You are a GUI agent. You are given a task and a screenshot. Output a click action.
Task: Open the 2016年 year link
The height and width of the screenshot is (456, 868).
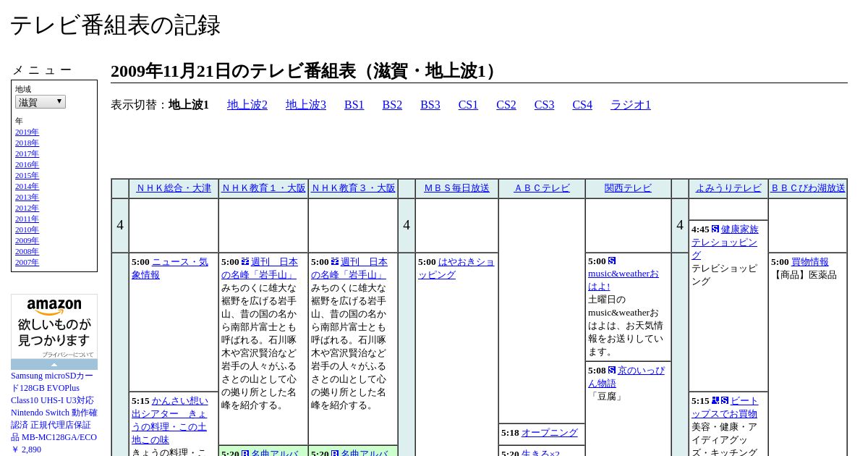(x=27, y=165)
